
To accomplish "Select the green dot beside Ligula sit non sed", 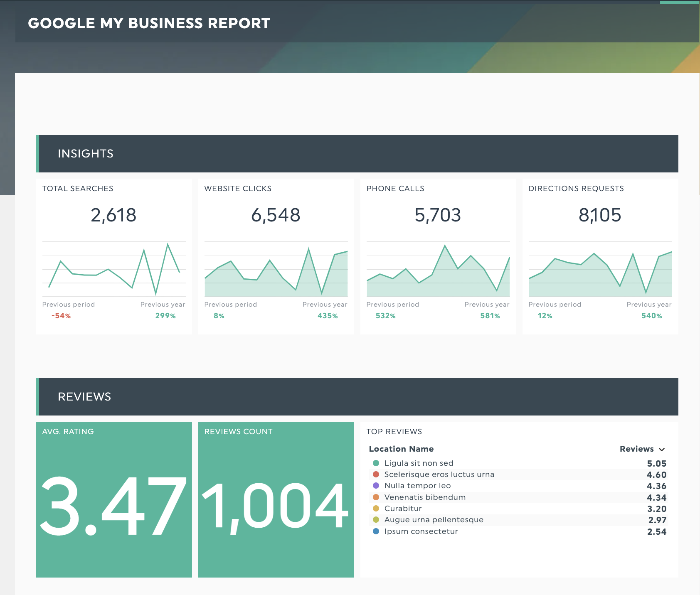I will pos(376,463).
